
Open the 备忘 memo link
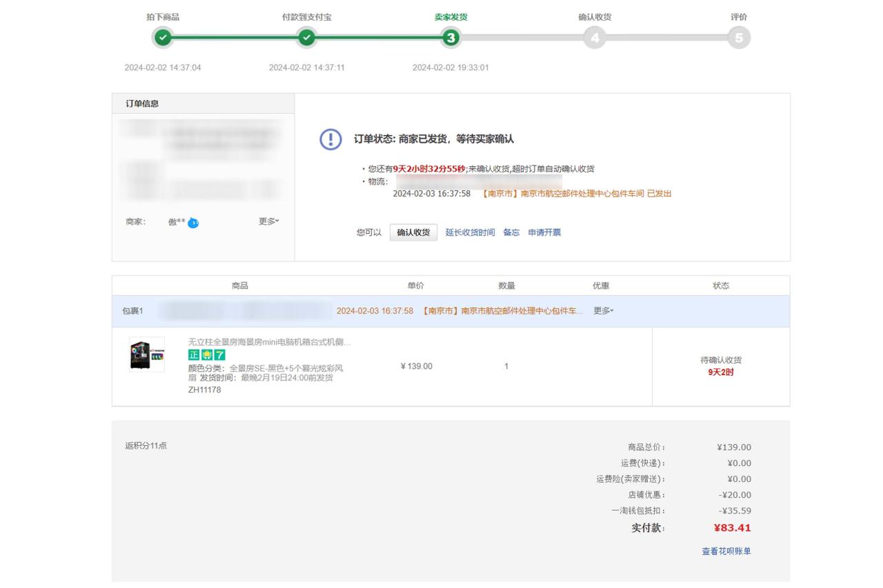tap(511, 232)
